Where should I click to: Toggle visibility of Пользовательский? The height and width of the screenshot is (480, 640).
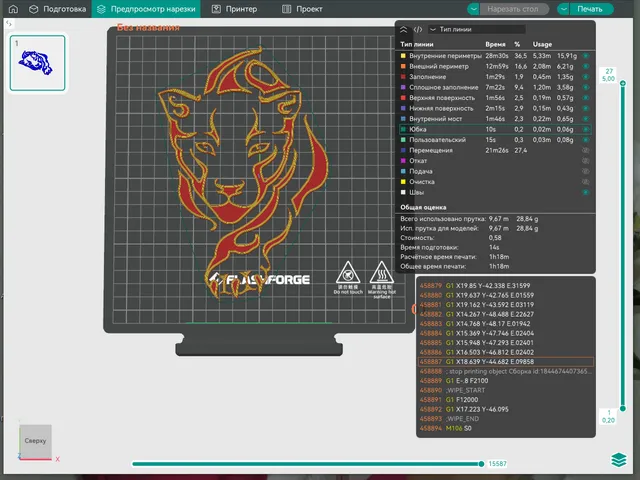coord(586,140)
